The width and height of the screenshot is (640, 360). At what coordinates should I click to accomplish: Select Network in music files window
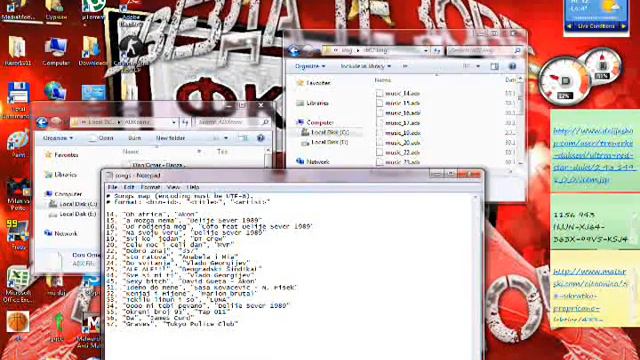point(313,162)
